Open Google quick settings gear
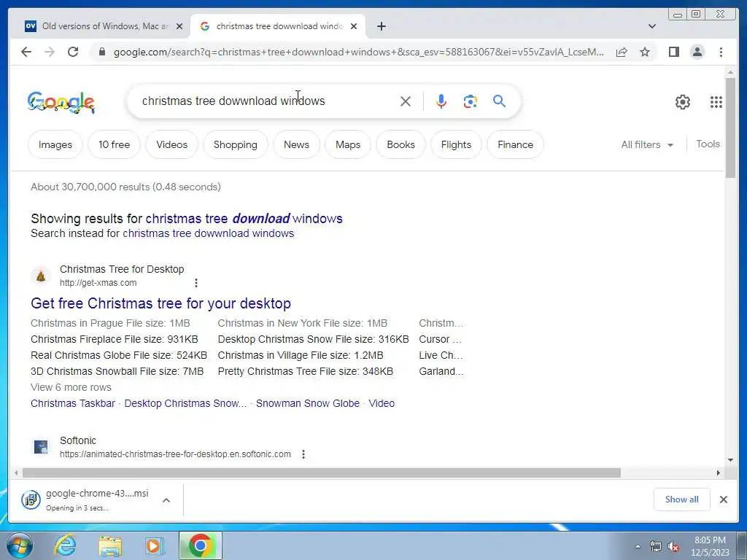The height and width of the screenshot is (560, 747). (683, 102)
